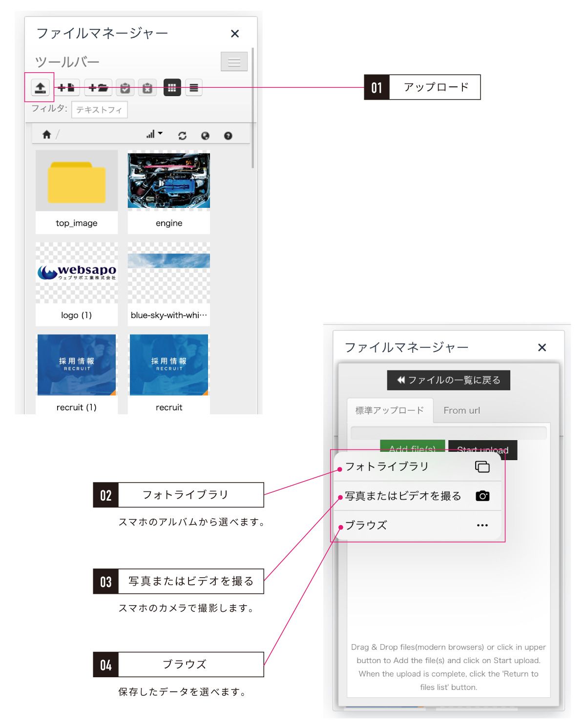Switch to list view layout
This screenshot has height=728, width=586.
pos(193,88)
